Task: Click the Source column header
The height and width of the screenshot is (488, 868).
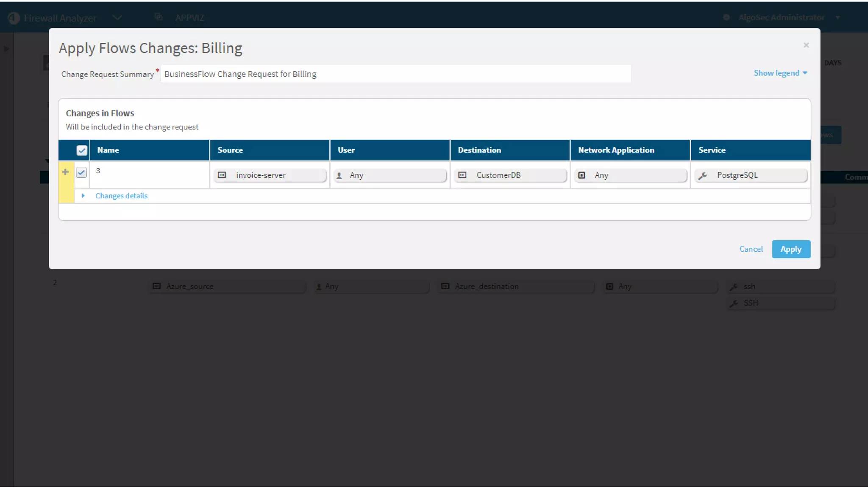Action: coord(230,150)
